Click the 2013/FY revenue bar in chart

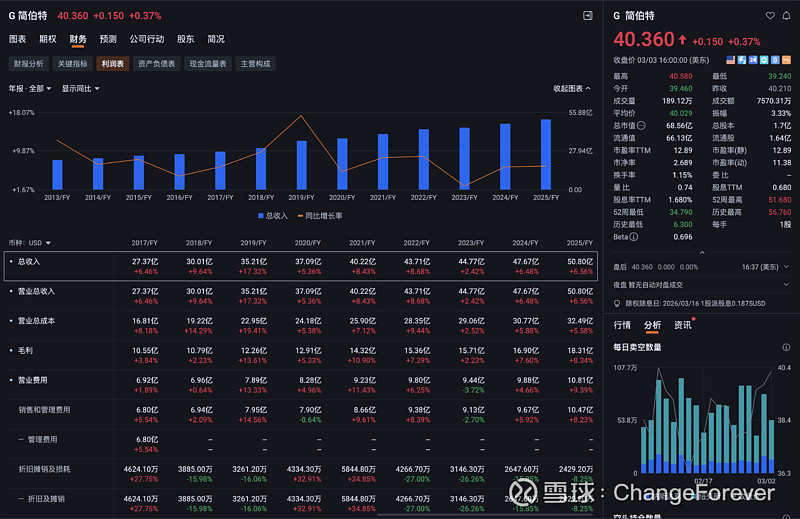[57, 175]
